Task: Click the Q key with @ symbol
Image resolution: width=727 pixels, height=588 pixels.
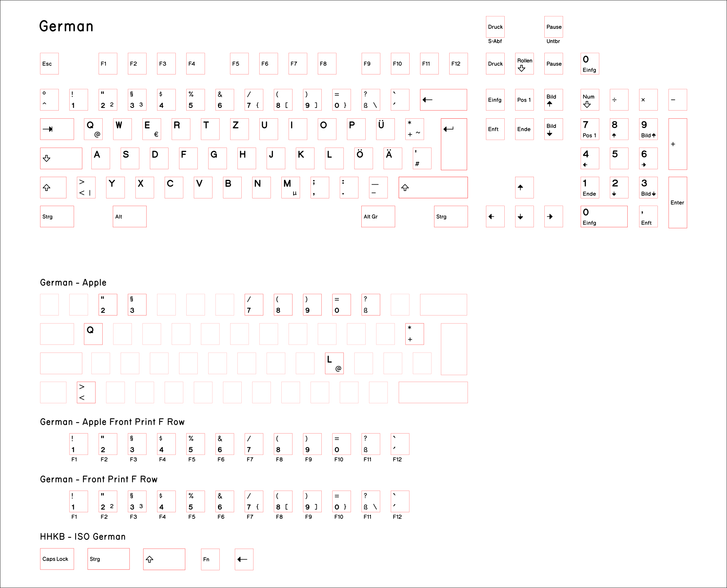Action: point(93,129)
